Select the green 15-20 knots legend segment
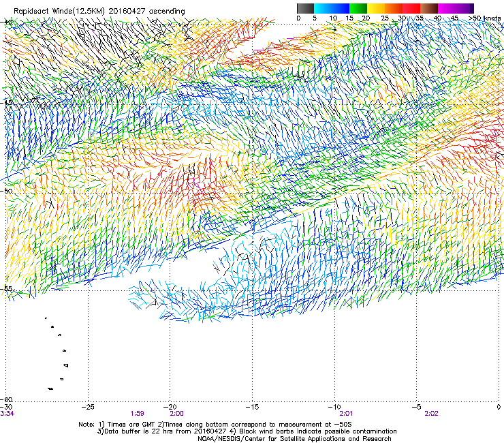 (358, 8)
